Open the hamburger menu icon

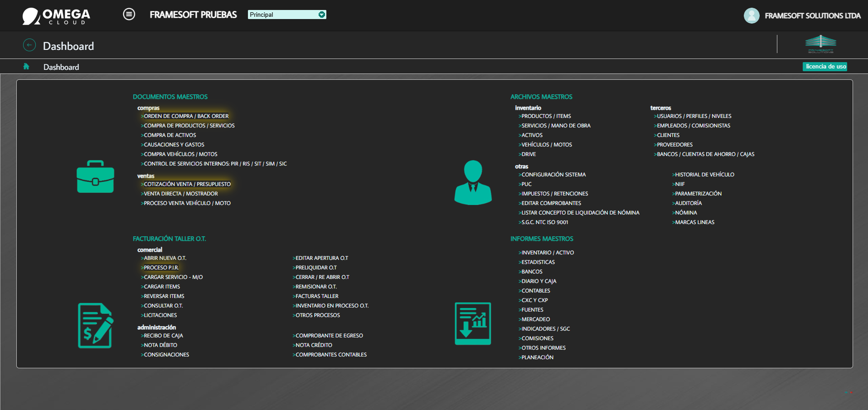[x=129, y=15]
